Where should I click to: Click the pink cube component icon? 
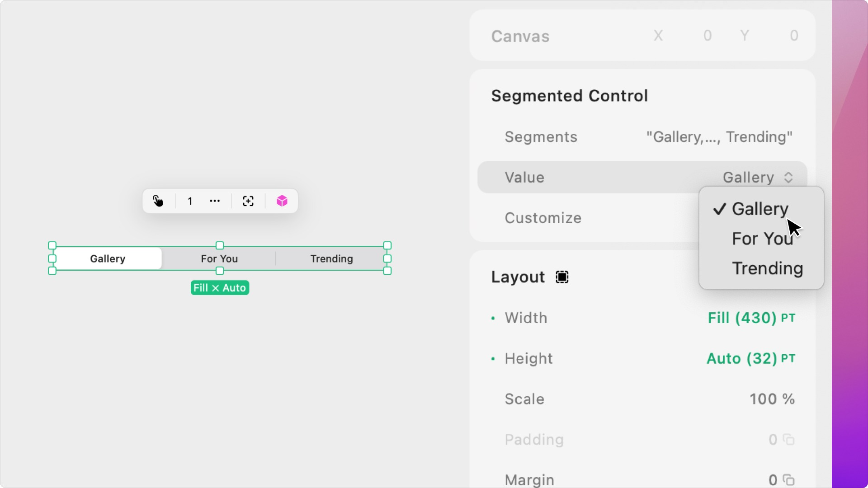point(282,201)
